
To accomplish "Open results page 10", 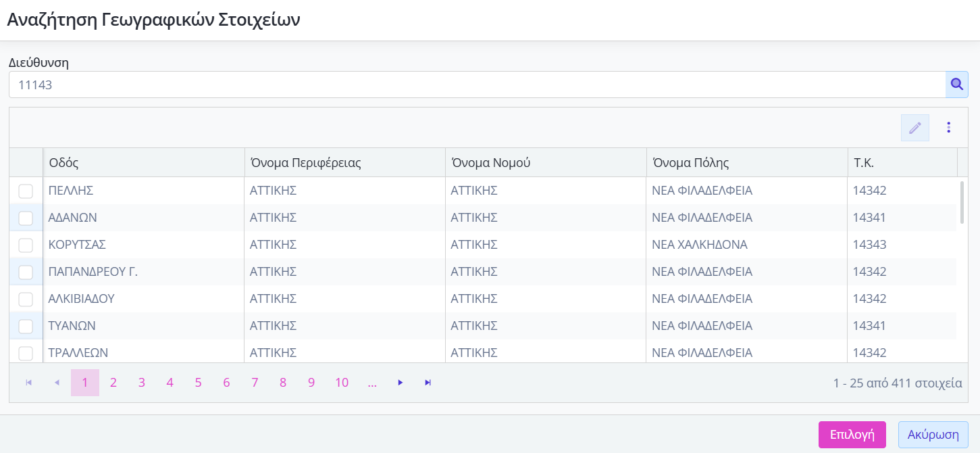I will (x=342, y=383).
